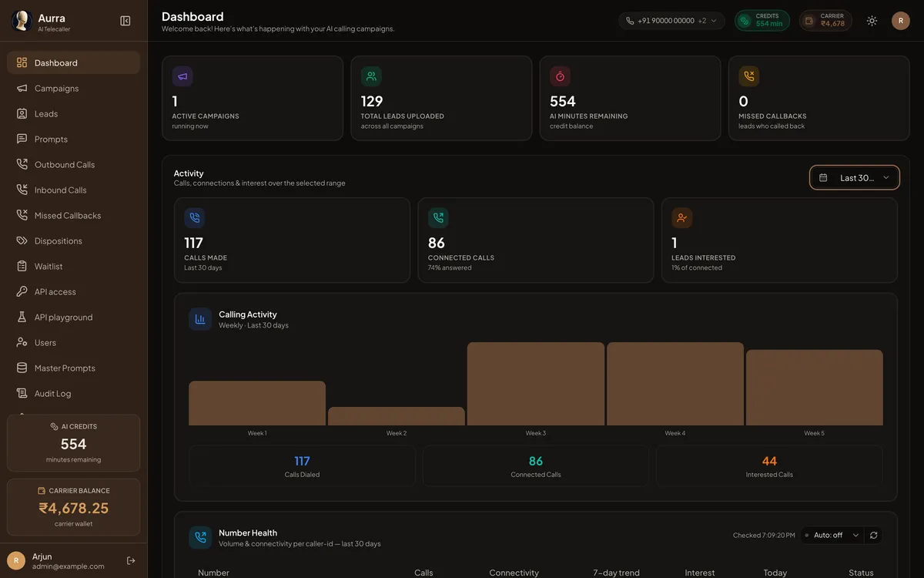Expand the +91 90000 00000 phone number selector
Image resolution: width=924 pixels, height=578 pixels.
pyautogui.click(x=671, y=21)
